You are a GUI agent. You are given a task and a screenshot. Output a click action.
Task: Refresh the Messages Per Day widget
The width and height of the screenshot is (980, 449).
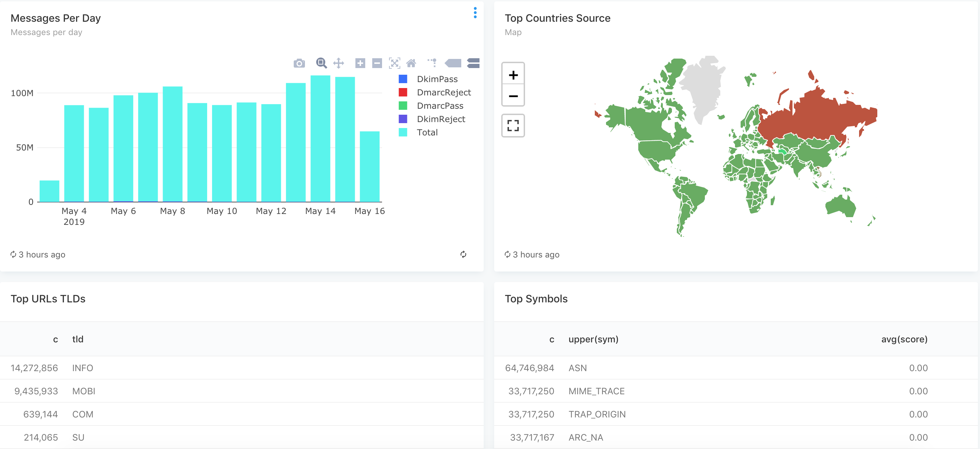pos(463,254)
